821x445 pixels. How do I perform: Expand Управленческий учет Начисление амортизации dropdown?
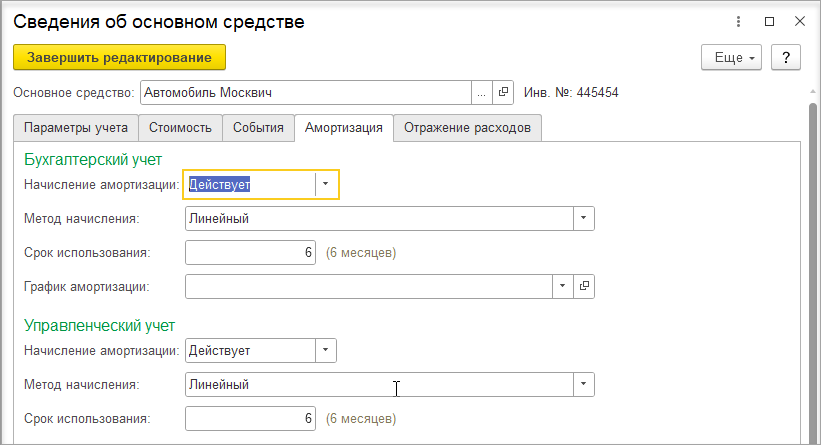(x=326, y=350)
